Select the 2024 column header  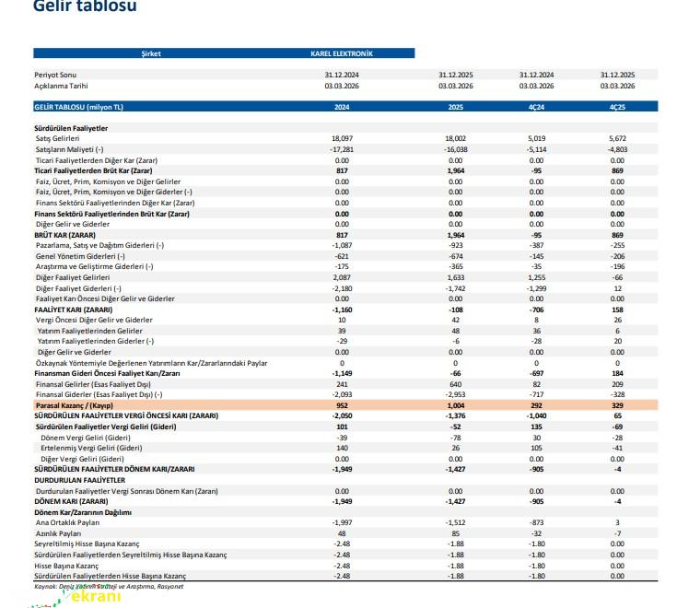pos(342,107)
